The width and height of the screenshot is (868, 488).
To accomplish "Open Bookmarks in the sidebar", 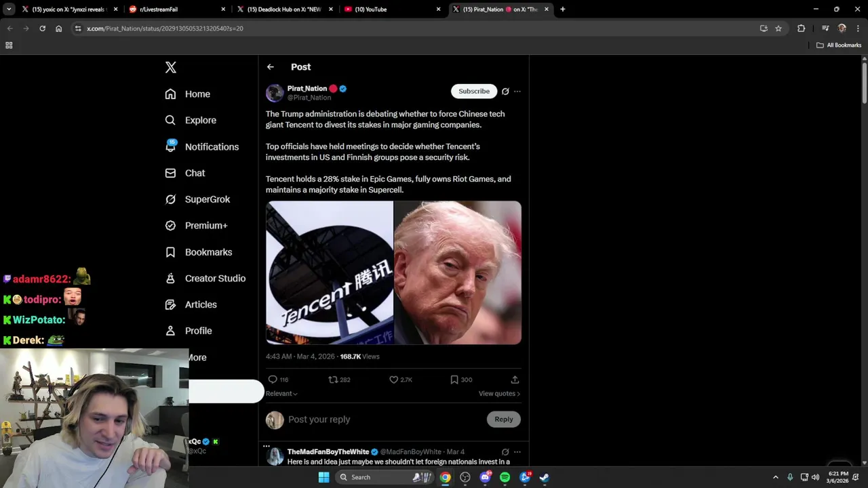I will [x=199, y=252].
